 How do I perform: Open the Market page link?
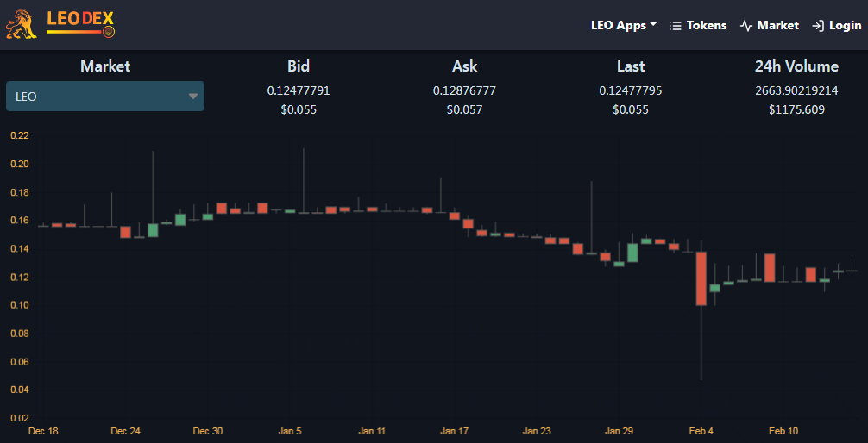pos(777,26)
